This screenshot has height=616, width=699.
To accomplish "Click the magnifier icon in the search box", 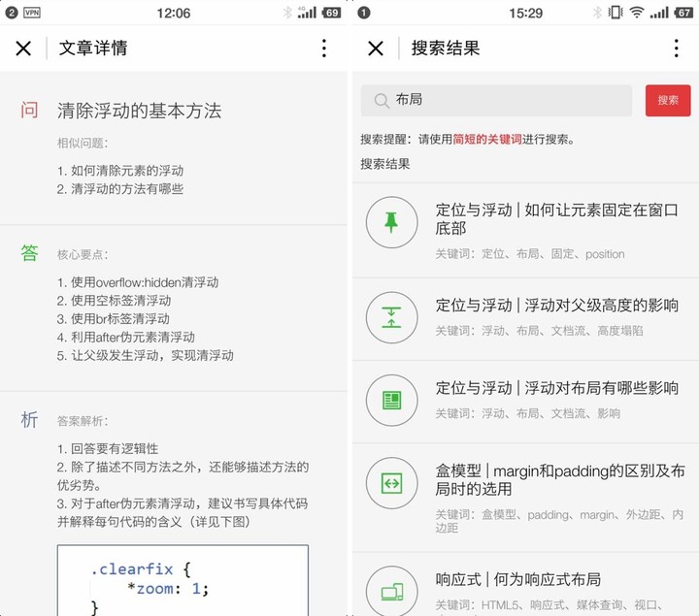I will click(382, 100).
